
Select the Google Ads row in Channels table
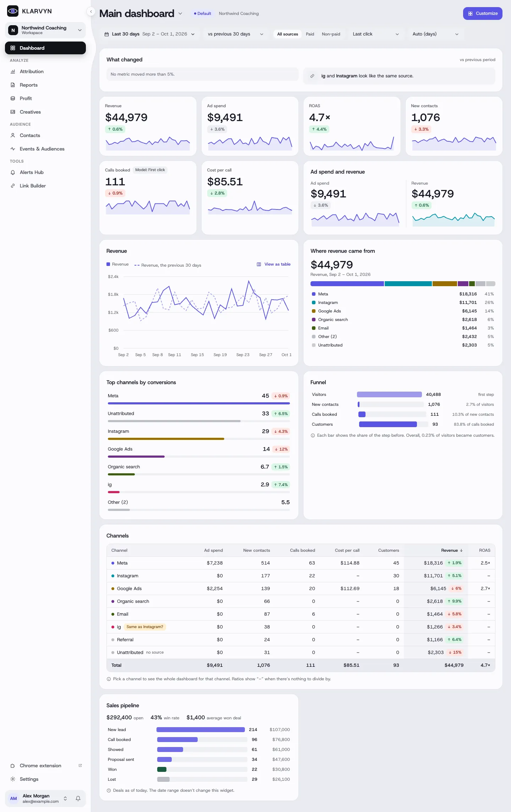pyautogui.click(x=301, y=588)
